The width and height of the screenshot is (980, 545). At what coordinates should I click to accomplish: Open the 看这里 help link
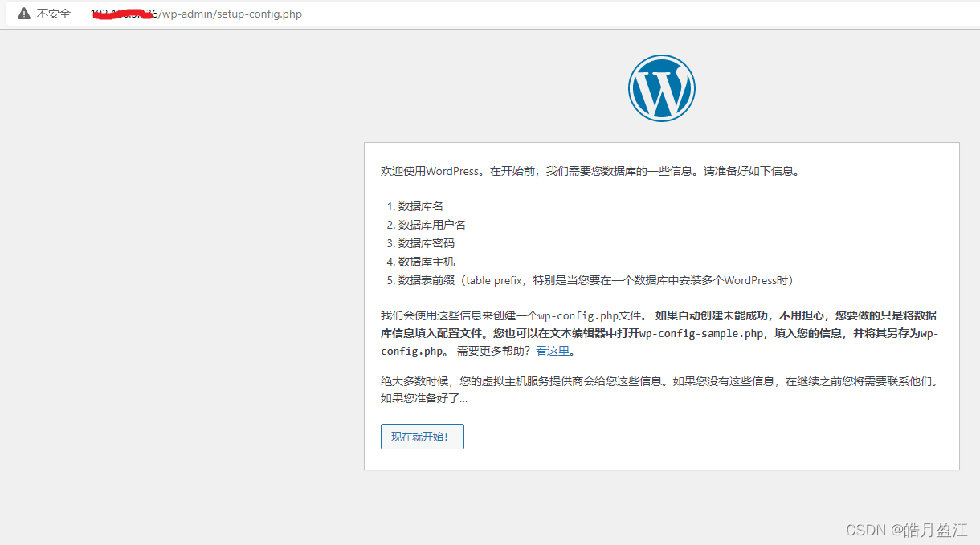[553, 351]
